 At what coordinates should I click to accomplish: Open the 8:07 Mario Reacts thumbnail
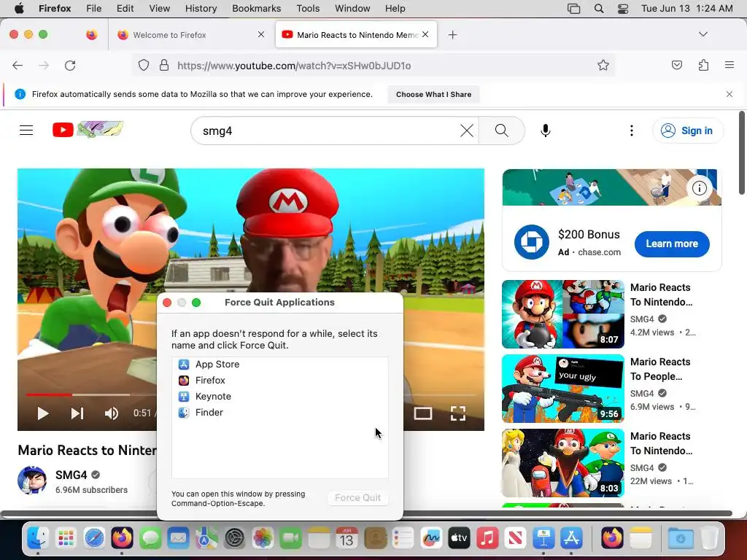tap(562, 314)
